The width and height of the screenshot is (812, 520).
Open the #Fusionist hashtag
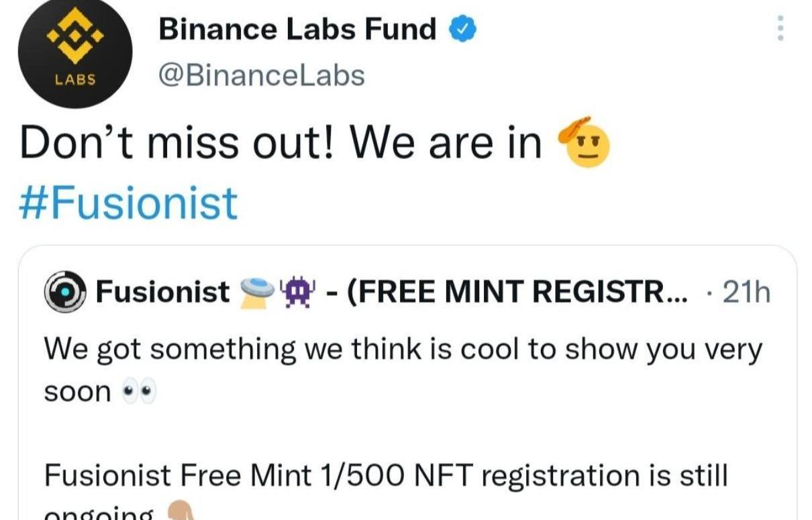[129, 203]
